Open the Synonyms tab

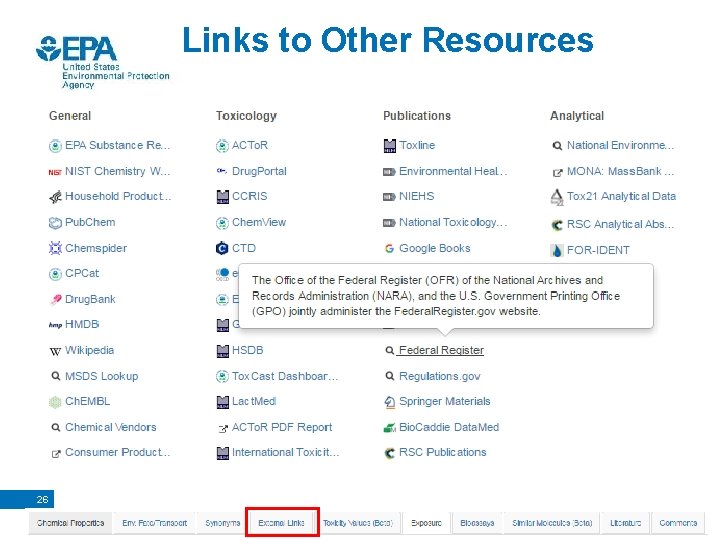click(x=223, y=523)
